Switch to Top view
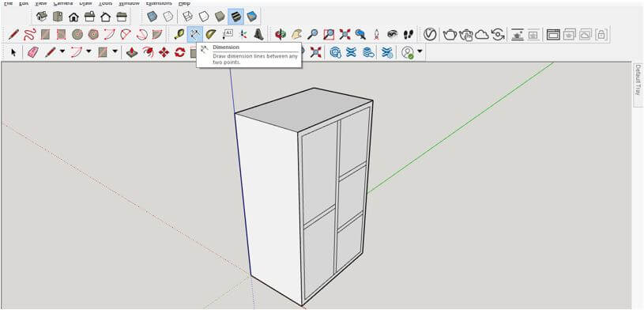644x310 pixels. [58, 17]
